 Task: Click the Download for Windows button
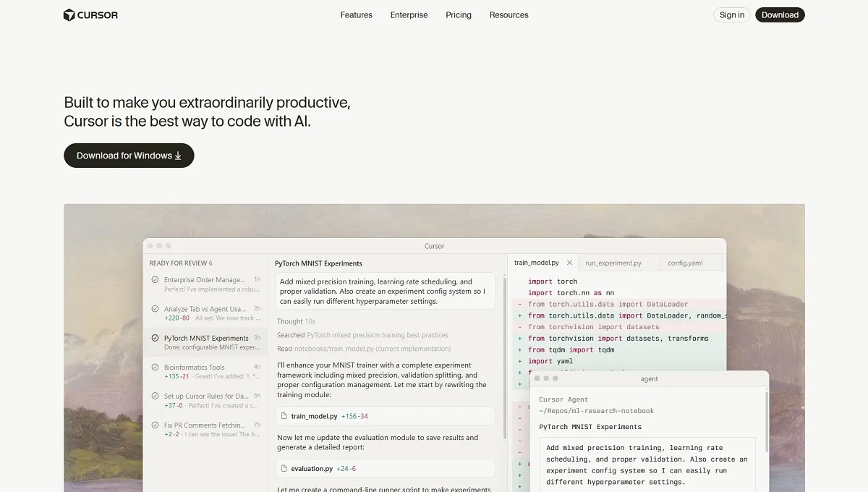point(129,155)
